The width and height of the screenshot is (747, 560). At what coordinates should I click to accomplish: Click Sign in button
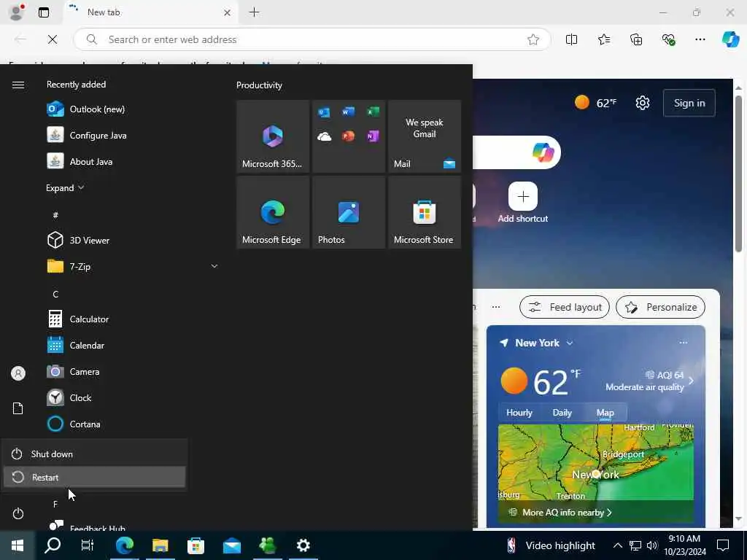(689, 103)
